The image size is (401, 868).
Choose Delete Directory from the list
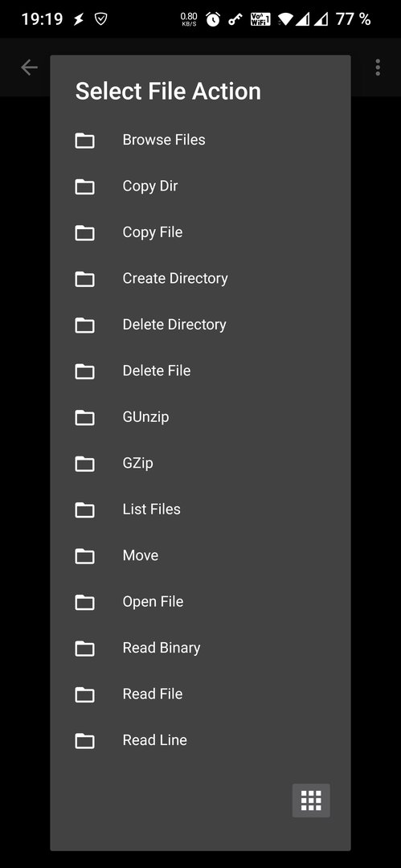pyautogui.click(x=200, y=325)
